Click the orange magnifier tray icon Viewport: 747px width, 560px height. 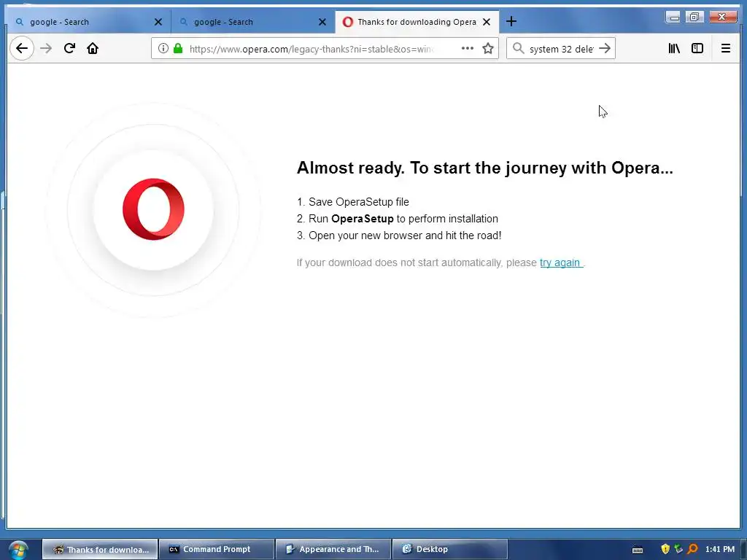click(693, 549)
